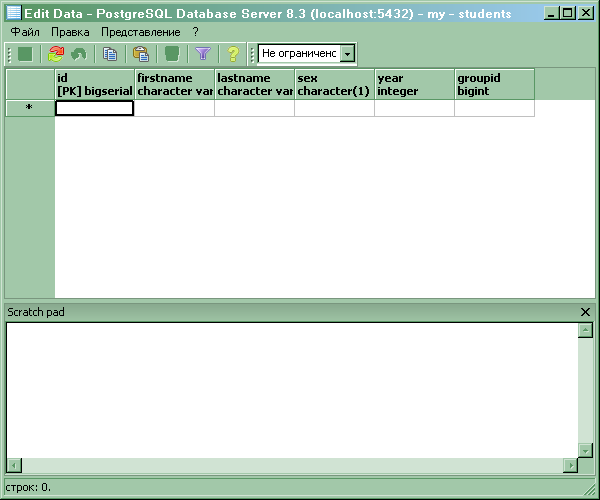Copy selected cells to clipboard
Image resolution: width=600 pixels, height=500 pixels.
[x=110, y=54]
